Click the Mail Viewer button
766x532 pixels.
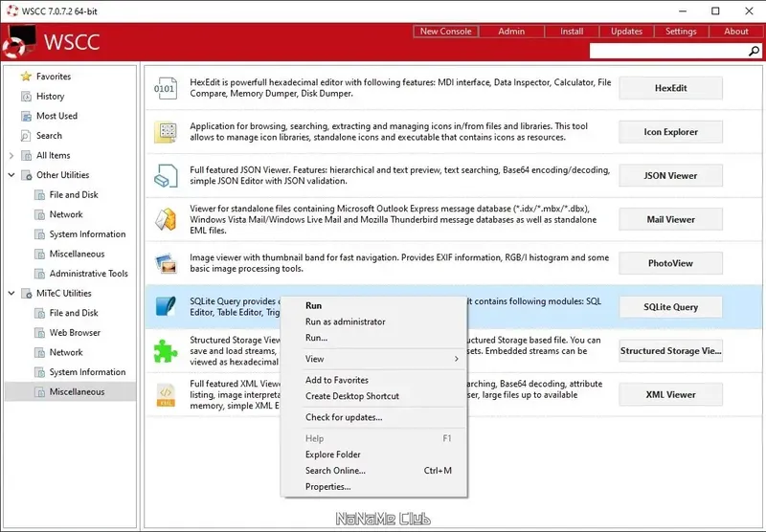[671, 220]
